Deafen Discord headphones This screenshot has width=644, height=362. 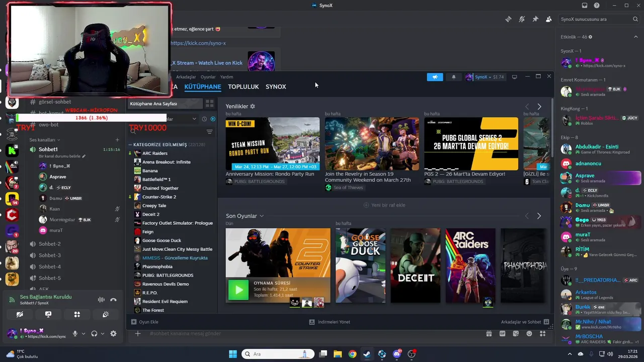pos(94,333)
